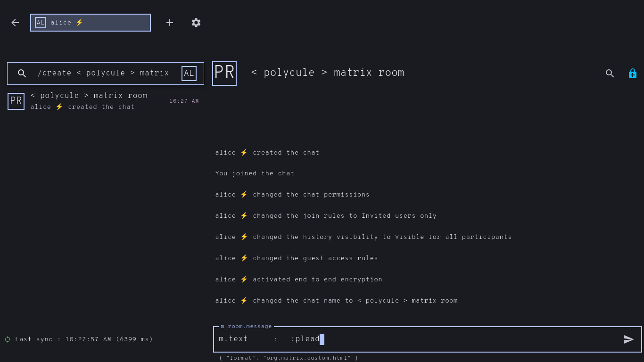The image size is (644, 362).
Task: Click the magnifier icon in the room list search bar
Action: tap(22, 74)
